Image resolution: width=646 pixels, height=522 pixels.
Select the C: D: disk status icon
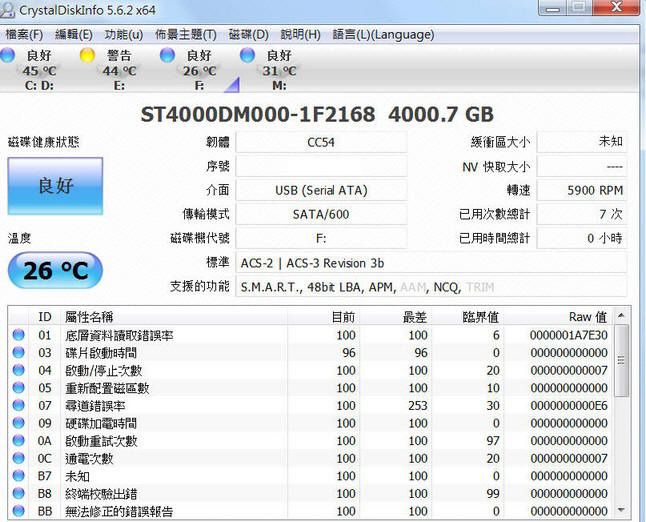(8, 55)
